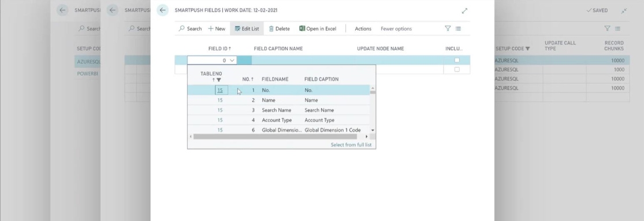
Task: Switch list view layout icon in SmartPush Fields
Action: pyautogui.click(x=459, y=28)
